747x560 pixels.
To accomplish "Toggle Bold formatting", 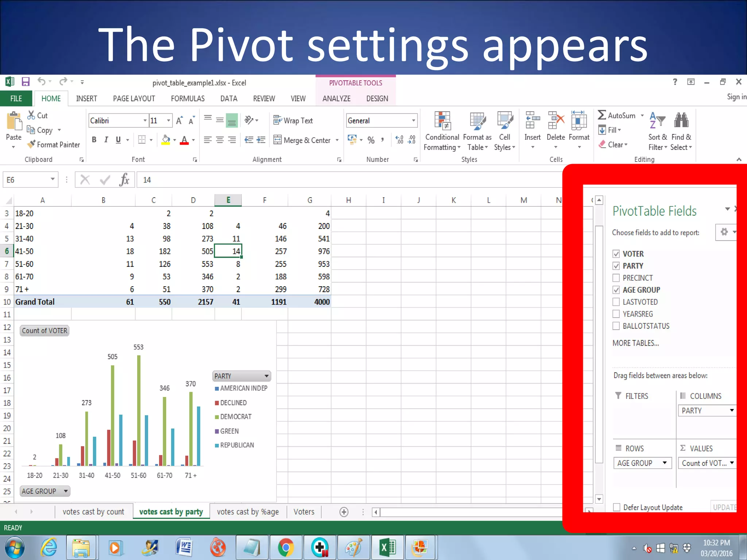I will point(94,140).
